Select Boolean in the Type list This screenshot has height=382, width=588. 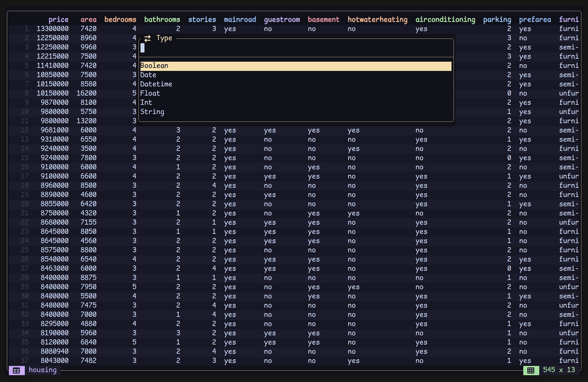pyautogui.click(x=295, y=66)
